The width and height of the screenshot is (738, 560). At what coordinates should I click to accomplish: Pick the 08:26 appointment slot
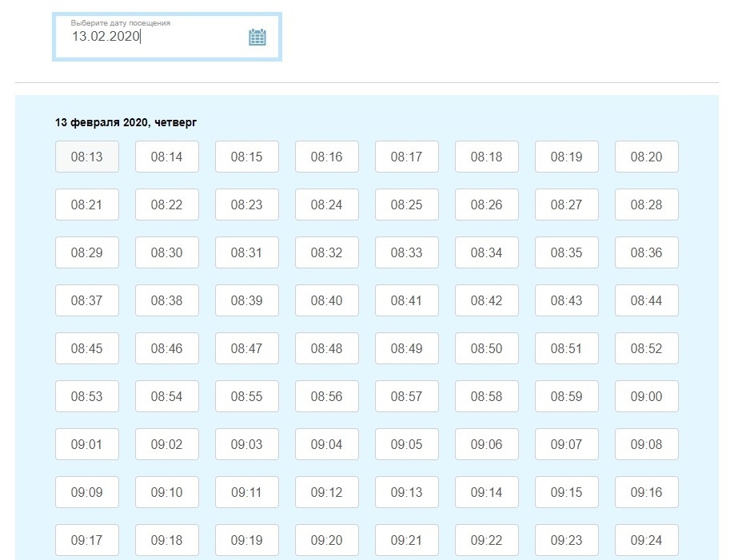click(487, 205)
